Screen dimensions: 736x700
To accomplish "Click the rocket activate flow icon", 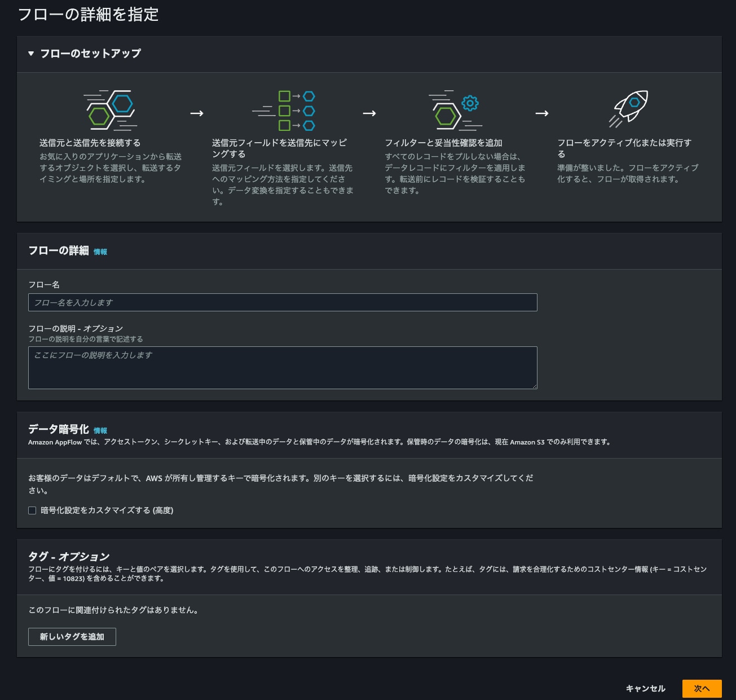I will point(628,109).
